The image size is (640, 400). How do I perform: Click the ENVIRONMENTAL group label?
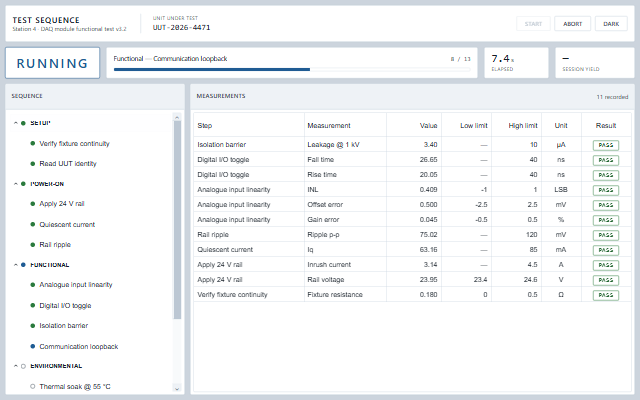[56, 366]
